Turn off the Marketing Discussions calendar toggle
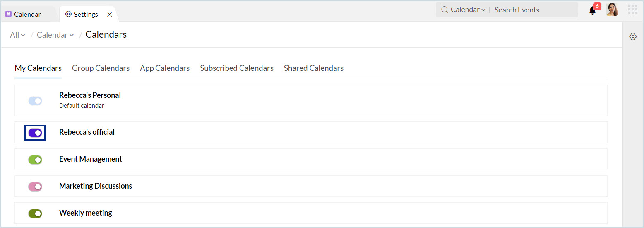The width and height of the screenshot is (644, 228). click(35, 187)
